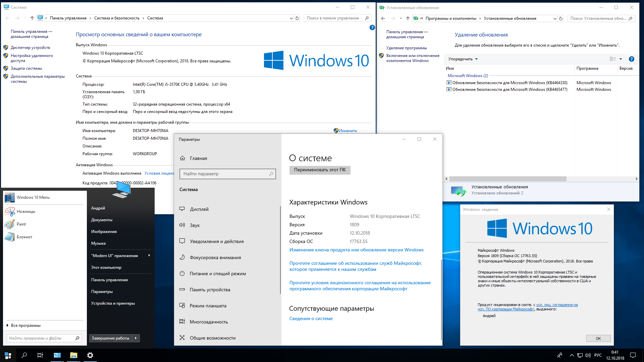This screenshot has width=644, height=362.
Task: Click the volume icon in system tray
Action: click(588, 355)
